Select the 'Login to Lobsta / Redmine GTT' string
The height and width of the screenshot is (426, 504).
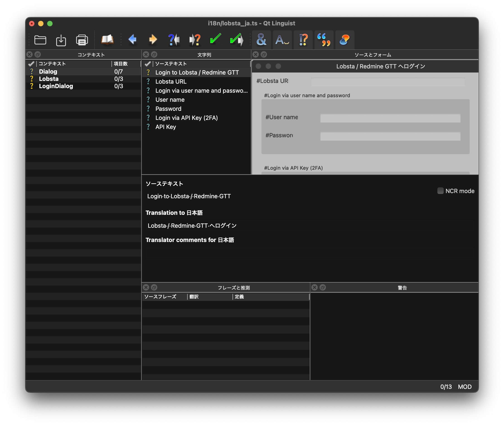(196, 73)
